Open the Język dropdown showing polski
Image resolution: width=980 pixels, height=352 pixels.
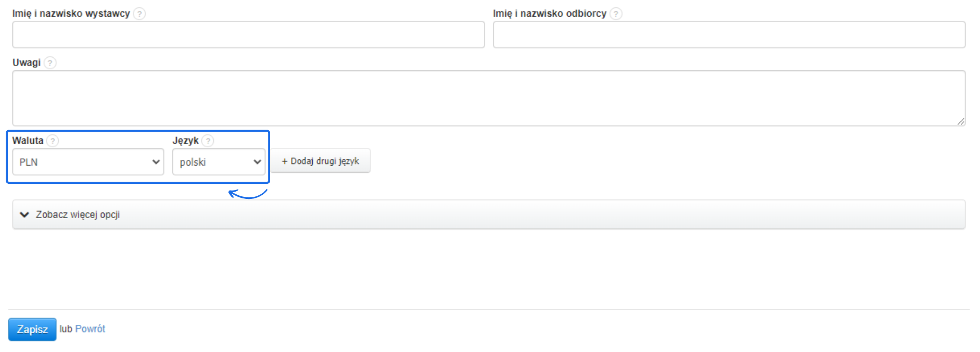219,162
